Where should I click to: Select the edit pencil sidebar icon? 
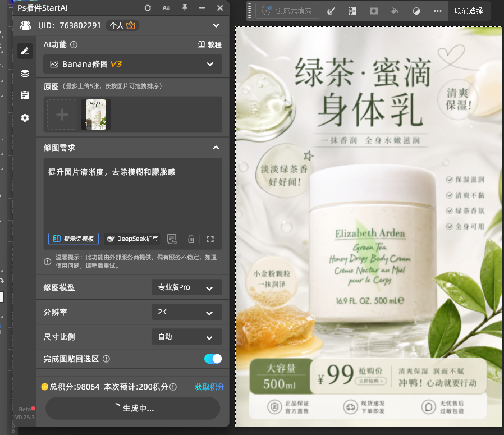(25, 51)
